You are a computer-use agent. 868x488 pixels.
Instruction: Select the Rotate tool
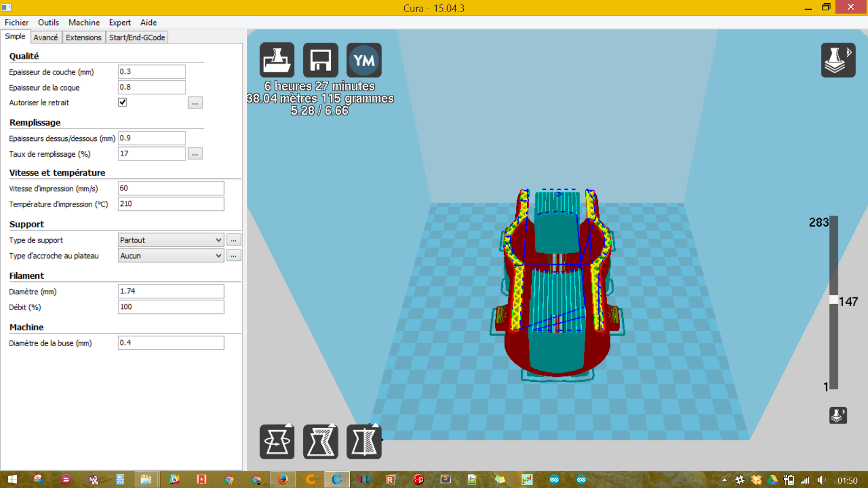277,442
